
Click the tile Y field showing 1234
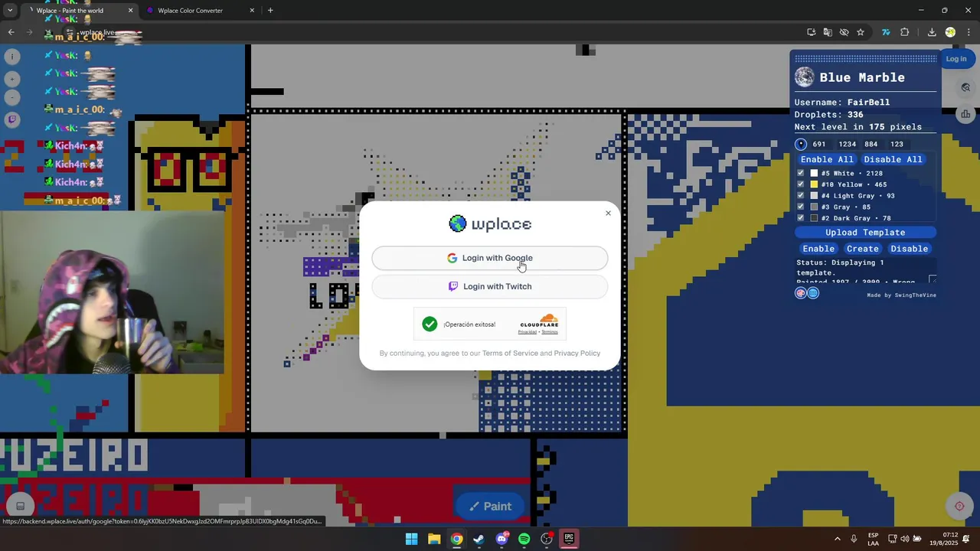point(847,144)
